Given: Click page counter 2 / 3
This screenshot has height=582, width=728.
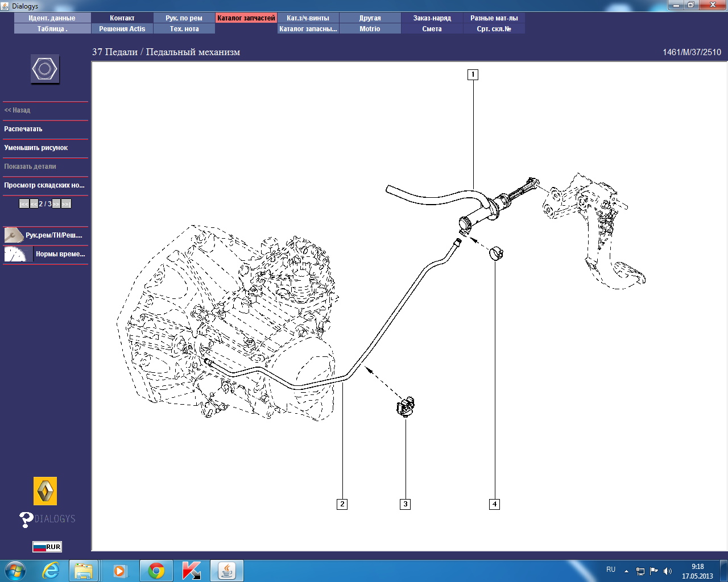Looking at the screenshot, I should click(45, 204).
